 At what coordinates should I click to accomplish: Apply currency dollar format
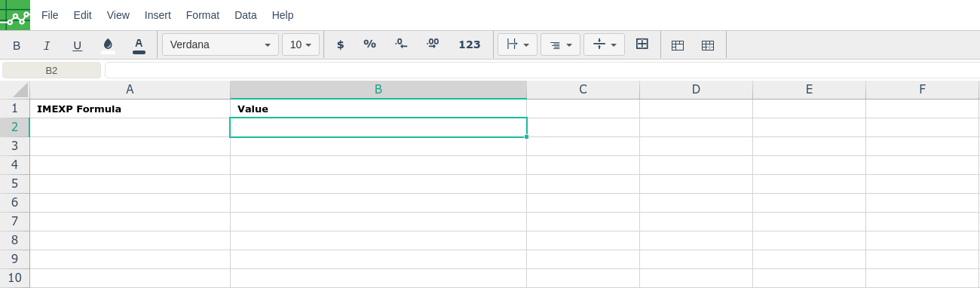340,44
